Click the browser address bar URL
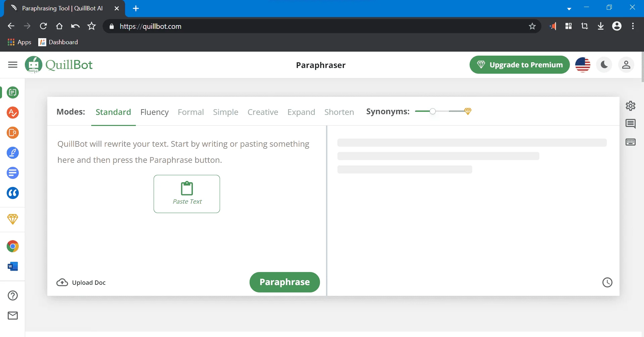This screenshot has height=337, width=644. [x=150, y=26]
